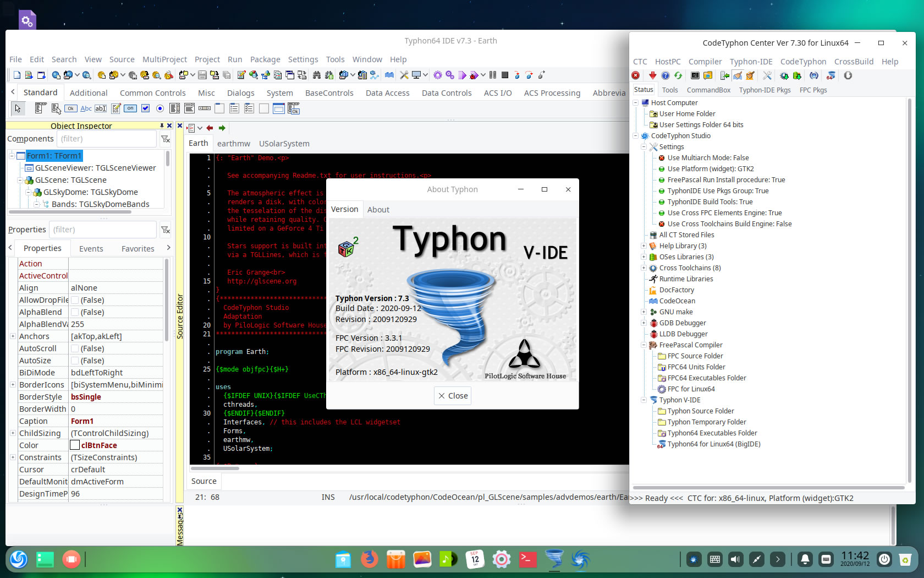Select GLSceneViewer: TGLSceneViewer in component tree
This screenshot has width=924, height=578.
[95, 168]
